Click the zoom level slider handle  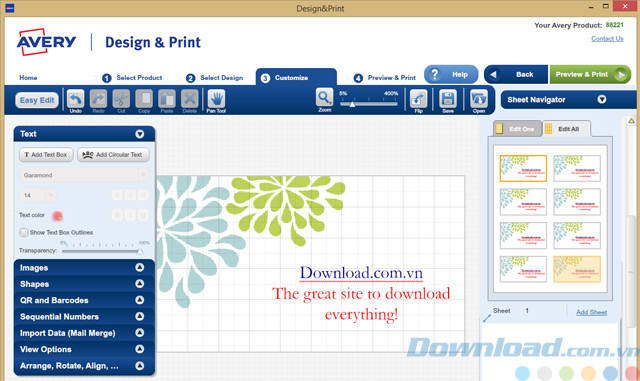[352, 104]
